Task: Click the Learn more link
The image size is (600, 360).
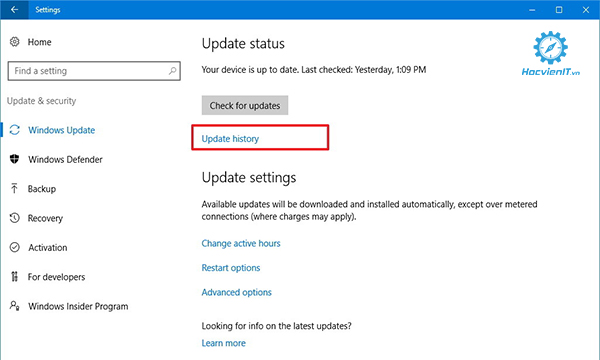Action: [x=223, y=343]
